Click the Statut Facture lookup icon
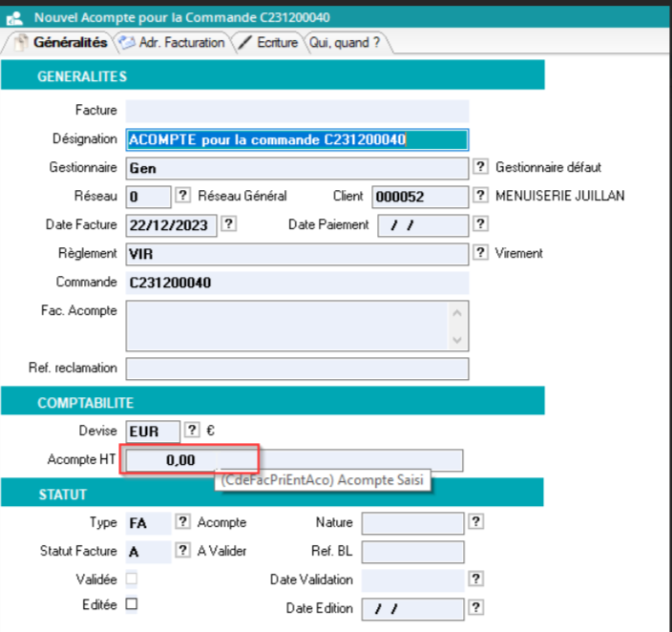Viewport: 672px width, 632px height. [x=182, y=551]
